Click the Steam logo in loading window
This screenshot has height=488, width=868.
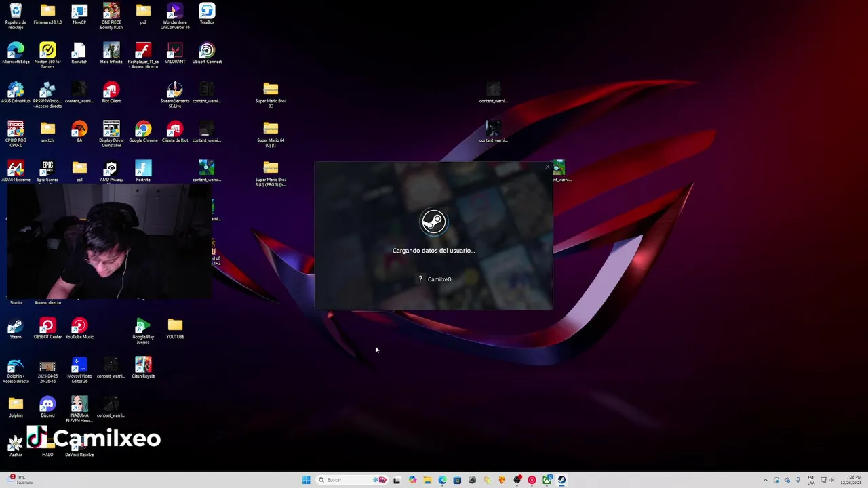click(x=433, y=222)
